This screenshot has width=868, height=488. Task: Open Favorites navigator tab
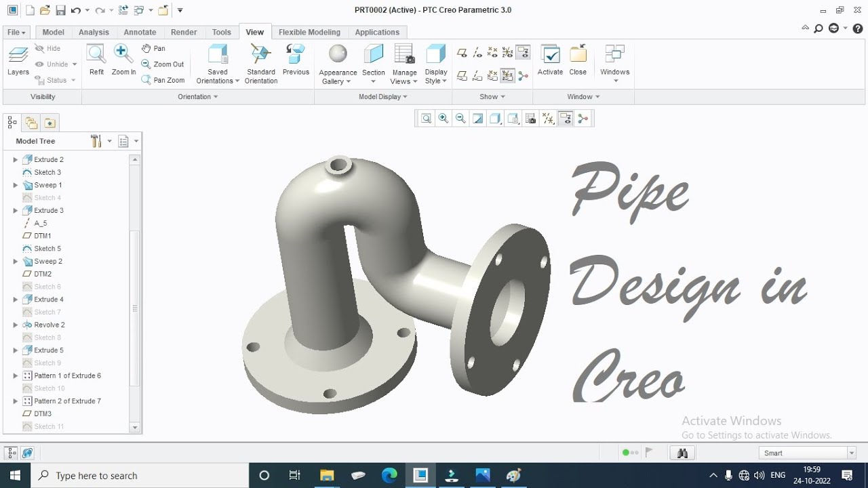(x=50, y=123)
